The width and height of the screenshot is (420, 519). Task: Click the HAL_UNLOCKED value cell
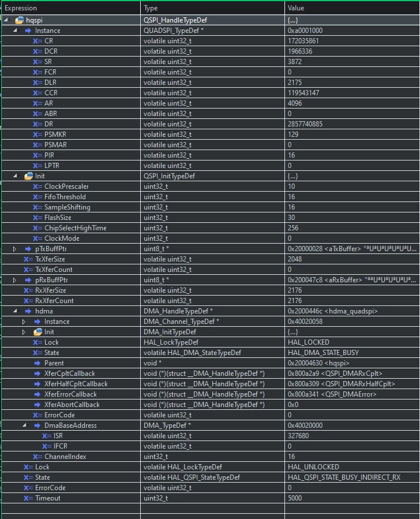pyautogui.click(x=352, y=467)
